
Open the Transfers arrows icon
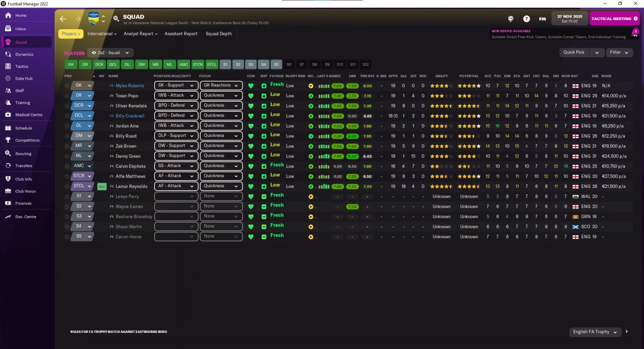[8, 166]
